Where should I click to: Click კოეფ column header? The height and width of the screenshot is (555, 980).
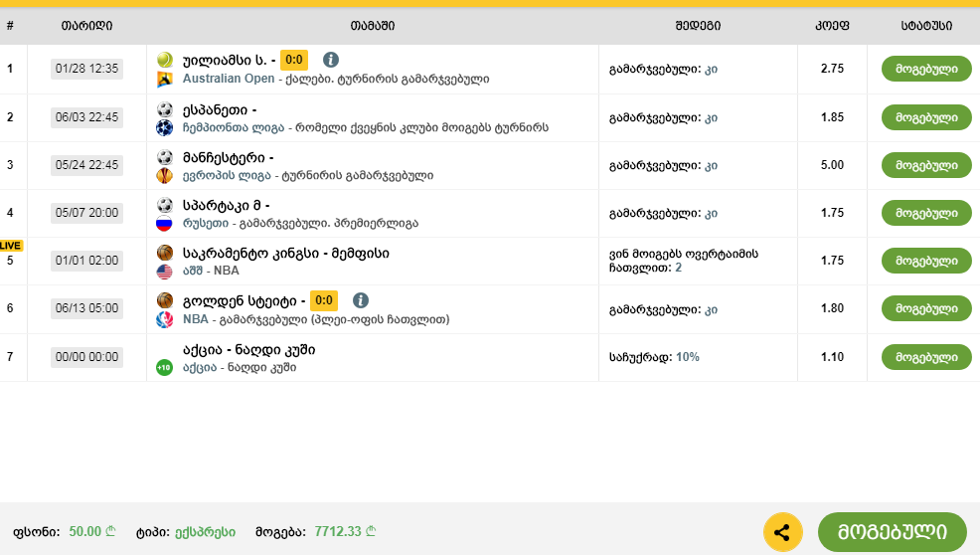(832, 26)
